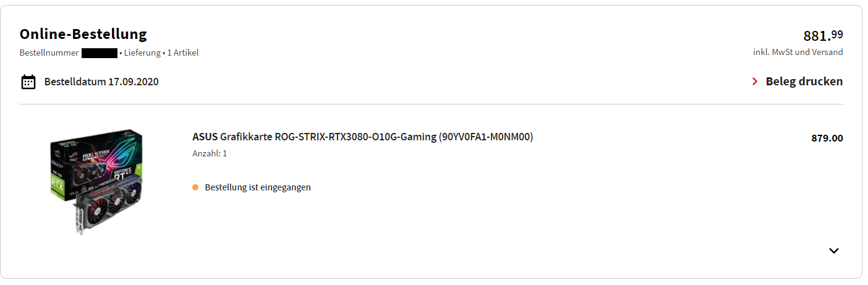Expand order details with the down chevron
868x285 pixels.
833,250
